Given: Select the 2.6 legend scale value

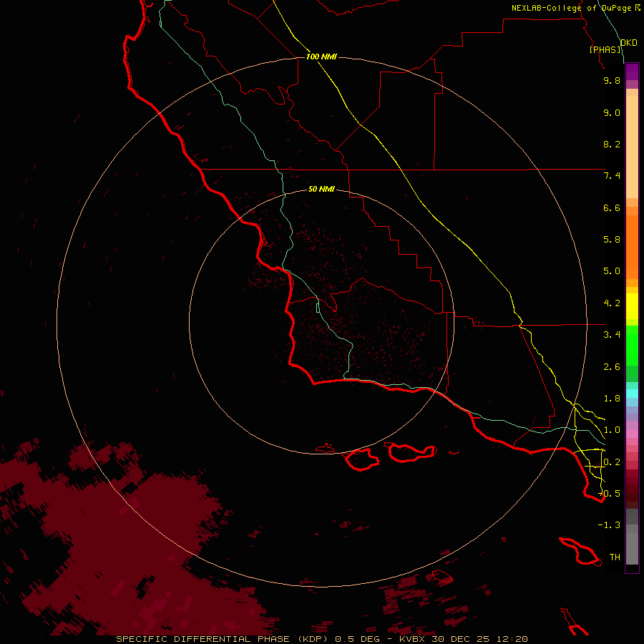Looking at the screenshot, I should [x=612, y=367].
